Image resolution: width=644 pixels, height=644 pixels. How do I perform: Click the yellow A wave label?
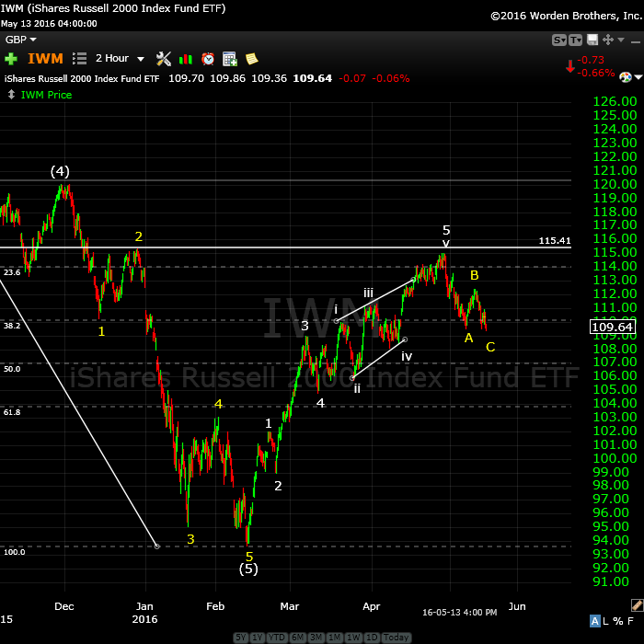[468, 338]
